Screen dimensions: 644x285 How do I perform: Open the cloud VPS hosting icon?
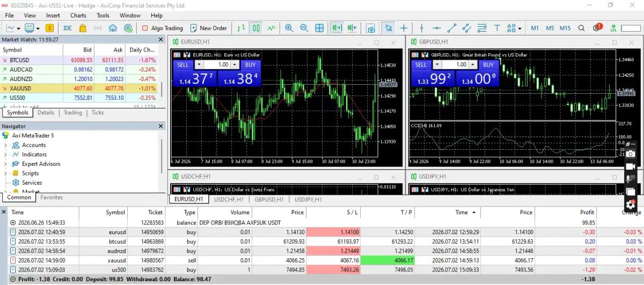(113, 28)
